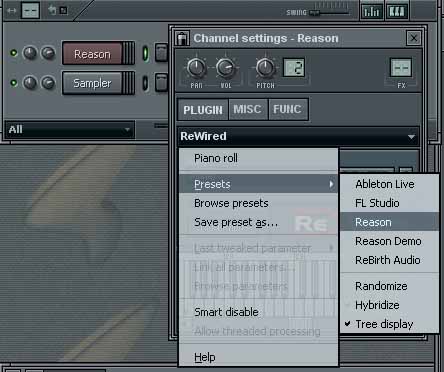Click the Reason channel pan knob
This screenshot has height=372, width=444.
(x=30, y=53)
